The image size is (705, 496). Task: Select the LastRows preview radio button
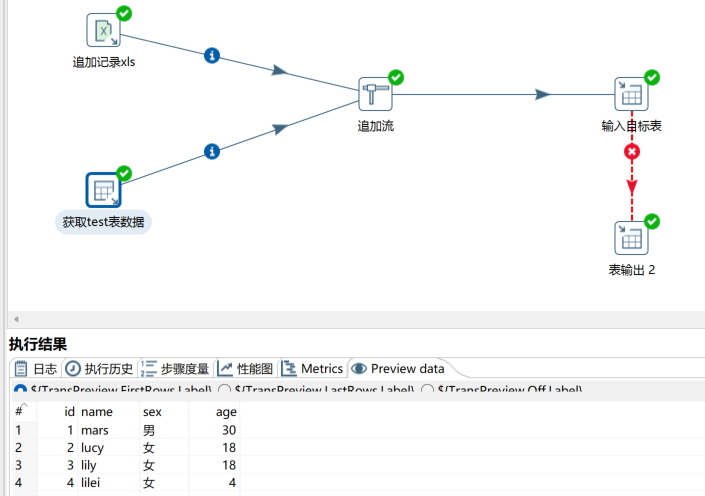pyautogui.click(x=225, y=390)
